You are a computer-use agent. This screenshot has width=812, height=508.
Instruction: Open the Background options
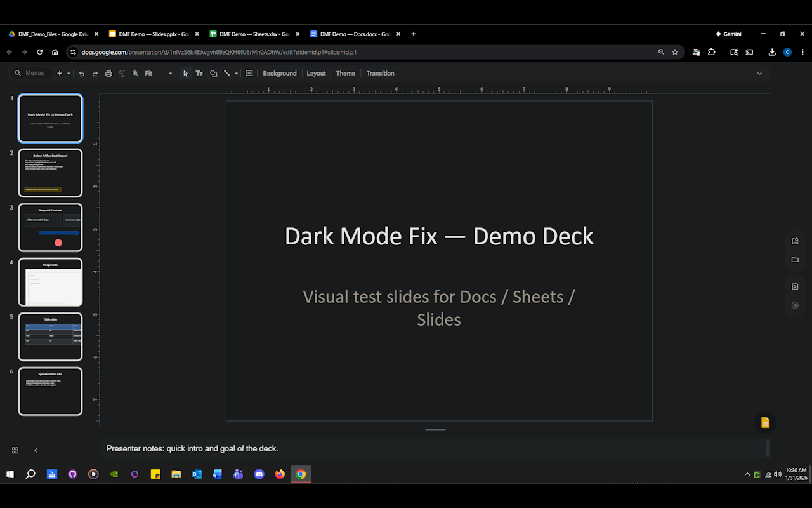point(280,74)
